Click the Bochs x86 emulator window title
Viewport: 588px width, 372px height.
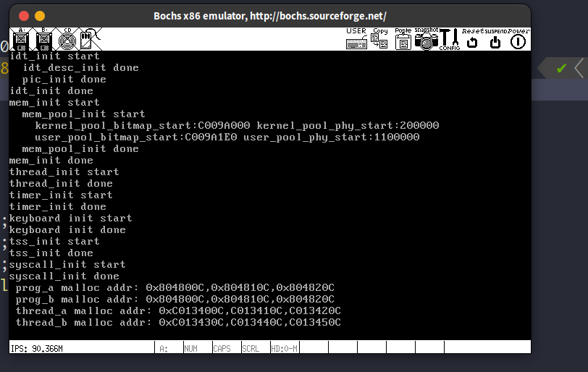[270, 16]
